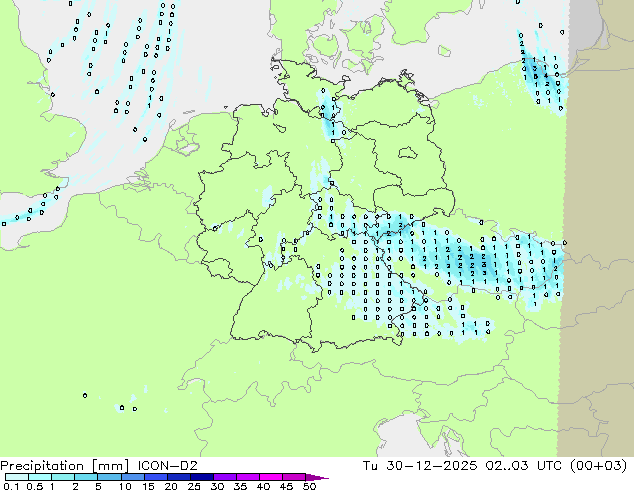Select legend swatch between 1 and 2

(63, 477)
